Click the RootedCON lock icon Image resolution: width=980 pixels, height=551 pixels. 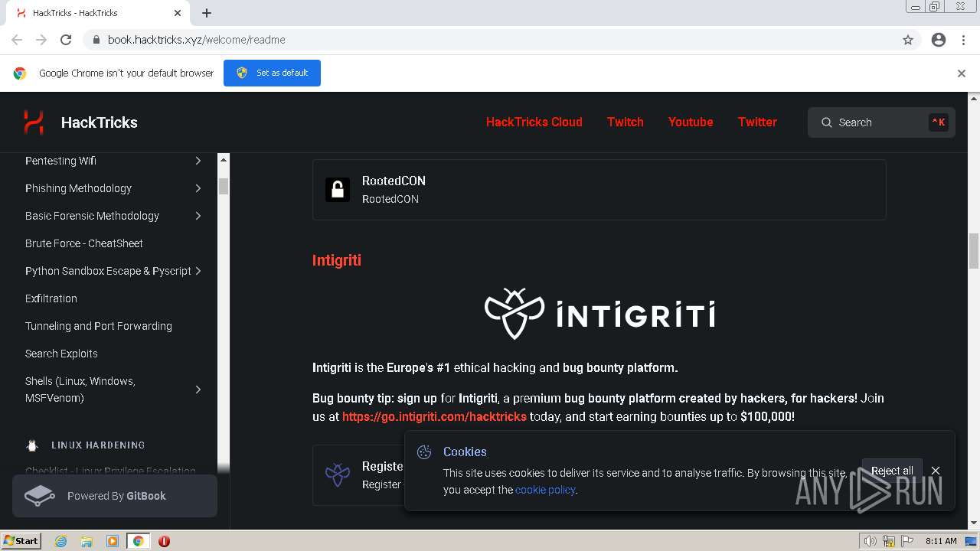[338, 189]
